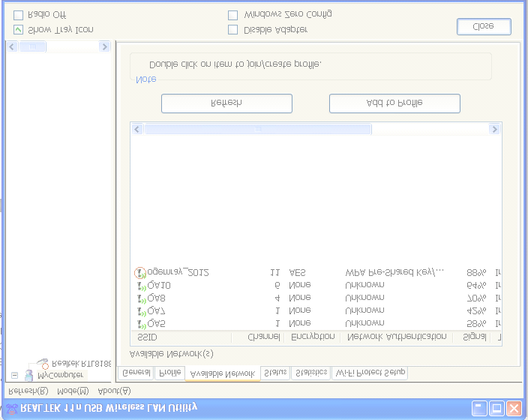Click the 64% signal value for QA10
528x420 pixels.
476,286
